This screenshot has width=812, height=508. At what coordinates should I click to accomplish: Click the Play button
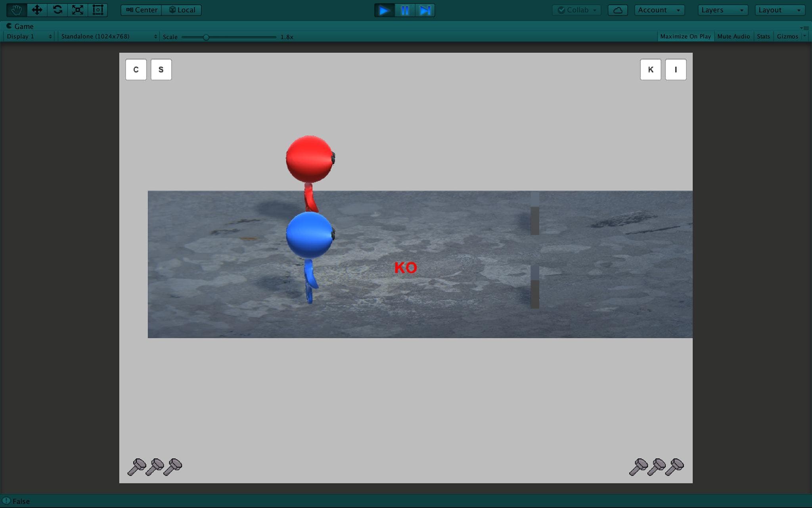384,10
